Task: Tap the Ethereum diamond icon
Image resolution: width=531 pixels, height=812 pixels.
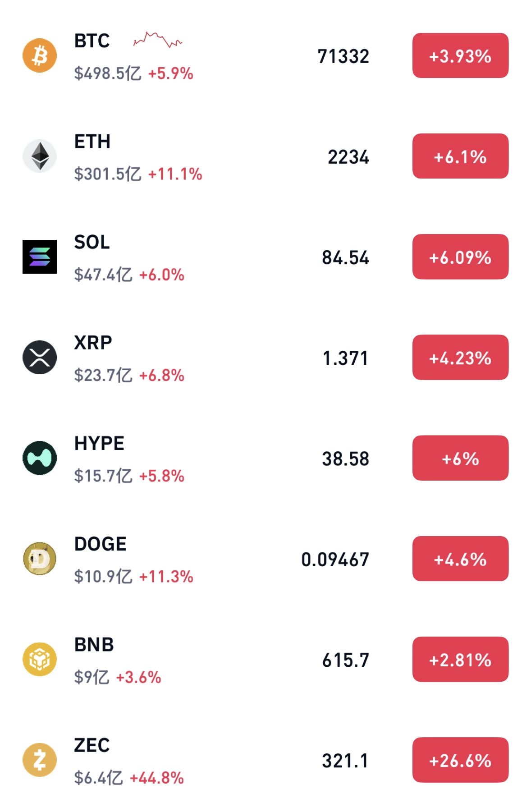Action: pyautogui.click(x=40, y=156)
